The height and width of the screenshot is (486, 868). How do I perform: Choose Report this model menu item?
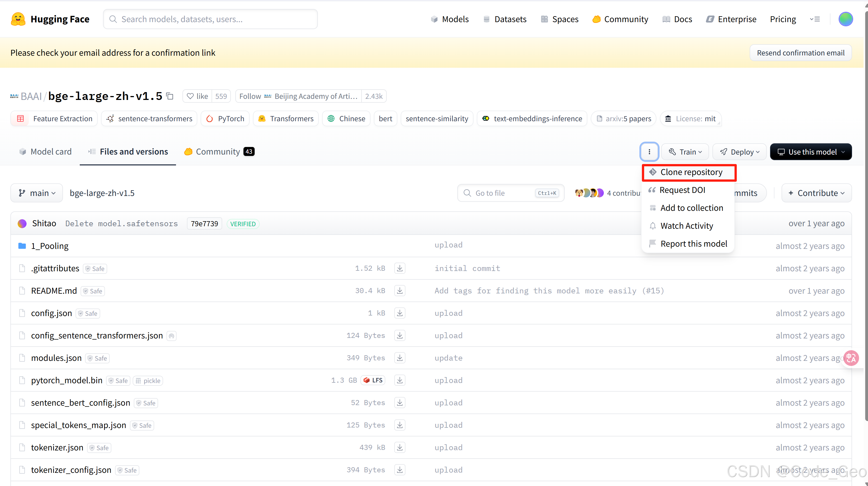(x=688, y=244)
